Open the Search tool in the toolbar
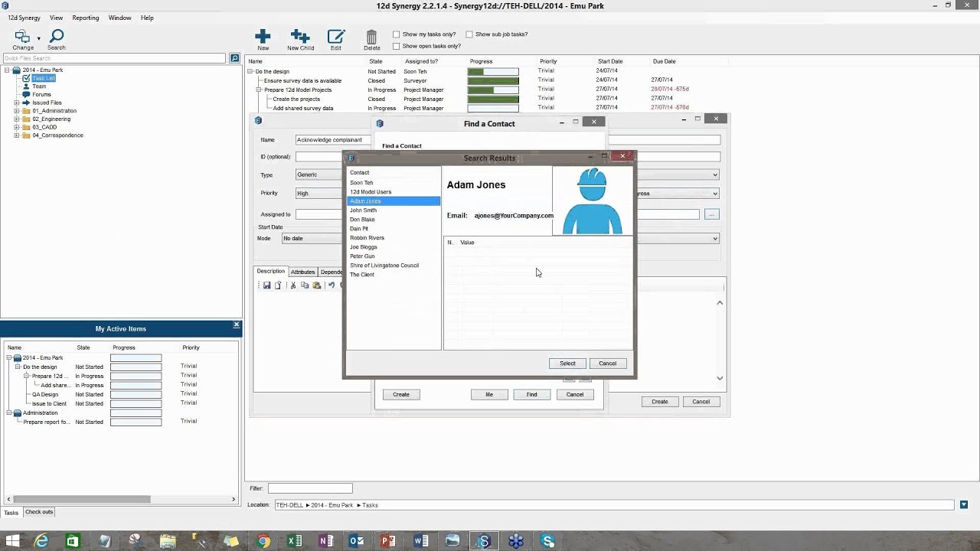The height and width of the screenshot is (551, 980). (56, 36)
